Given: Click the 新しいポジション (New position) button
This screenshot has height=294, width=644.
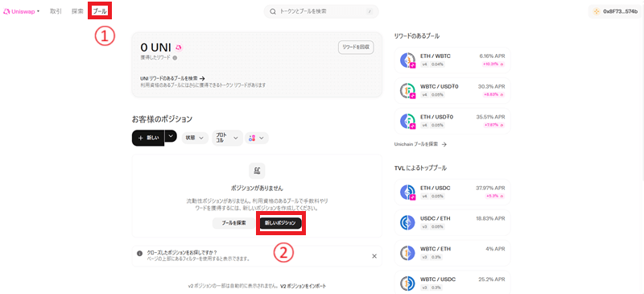Looking at the screenshot, I should (x=280, y=223).
